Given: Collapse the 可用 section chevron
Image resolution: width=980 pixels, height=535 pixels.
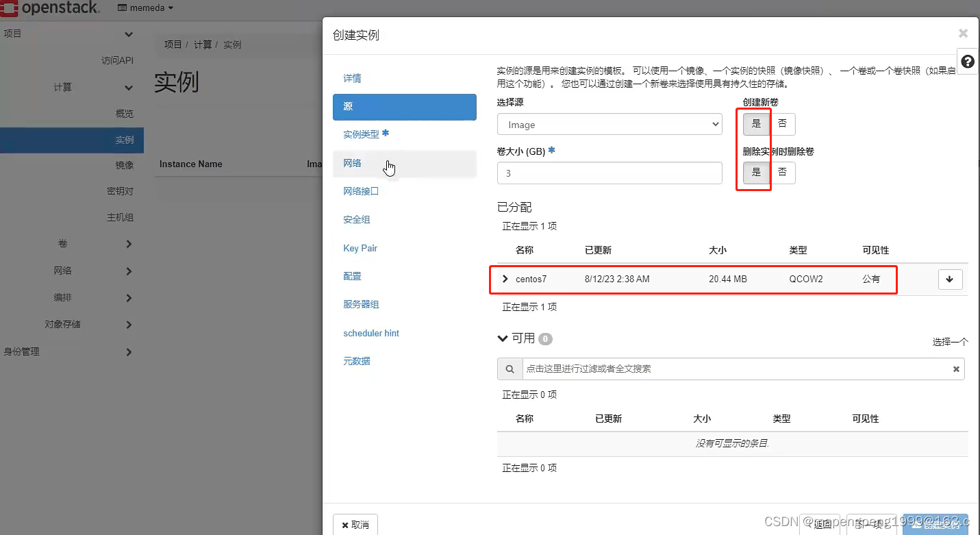Looking at the screenshot, I should coord(503,338).
